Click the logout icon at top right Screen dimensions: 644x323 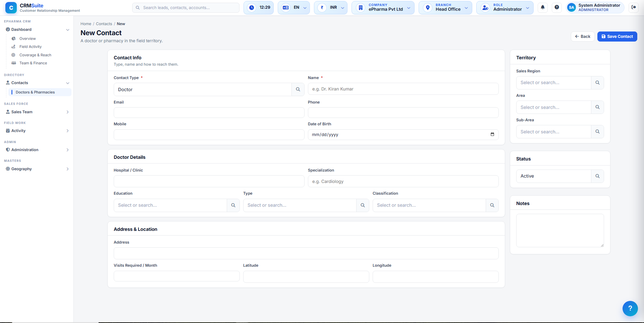coord(634,7)
